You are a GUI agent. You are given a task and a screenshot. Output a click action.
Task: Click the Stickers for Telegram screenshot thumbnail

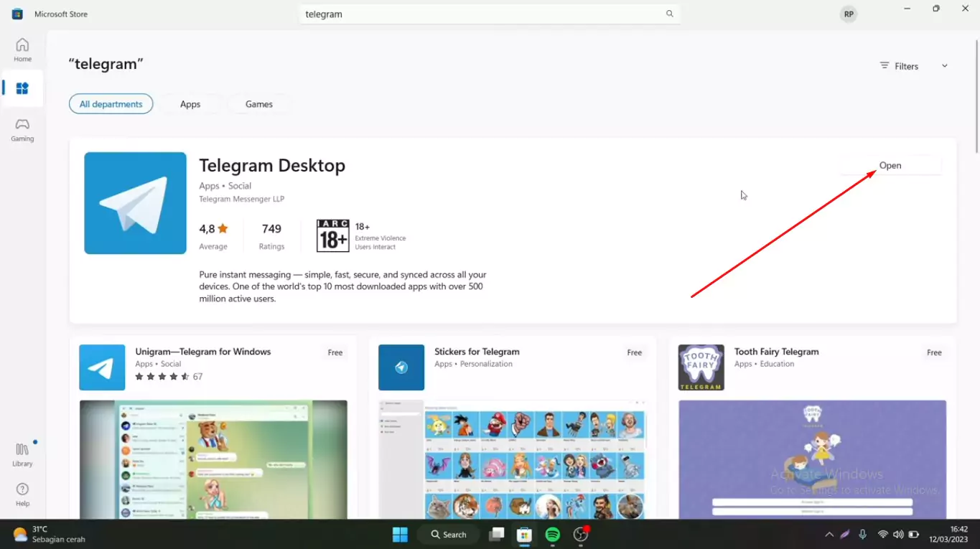click(x=513, y=459)
